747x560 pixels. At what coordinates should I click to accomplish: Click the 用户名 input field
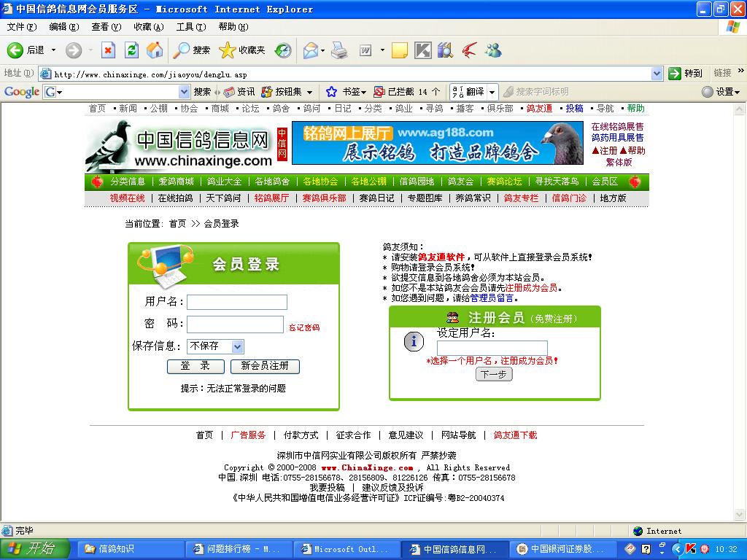coord(236,302)
